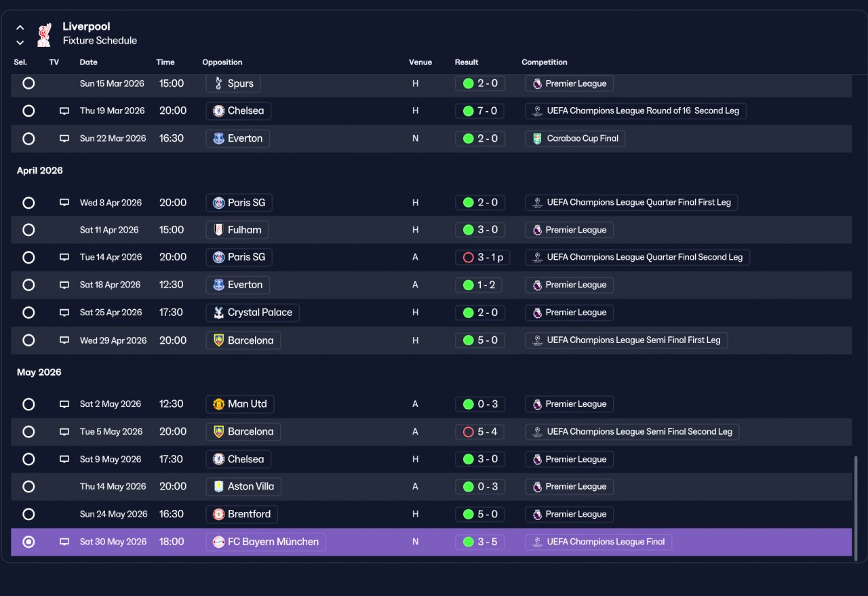868x596 pixels.
Task: Click TV icon for Barcelona 5 May match
Action: (x=64, y=432)
